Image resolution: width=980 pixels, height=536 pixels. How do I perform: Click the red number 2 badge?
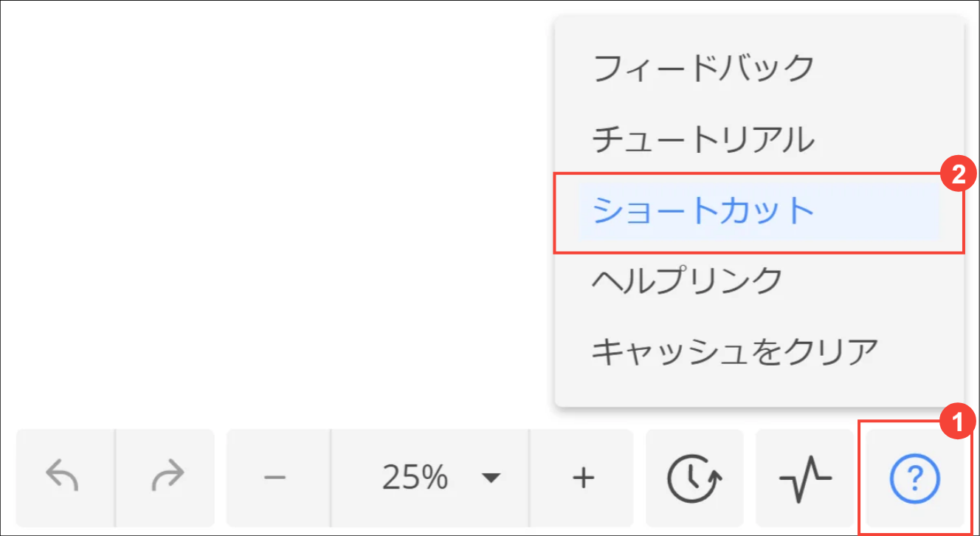coord(957,175)
